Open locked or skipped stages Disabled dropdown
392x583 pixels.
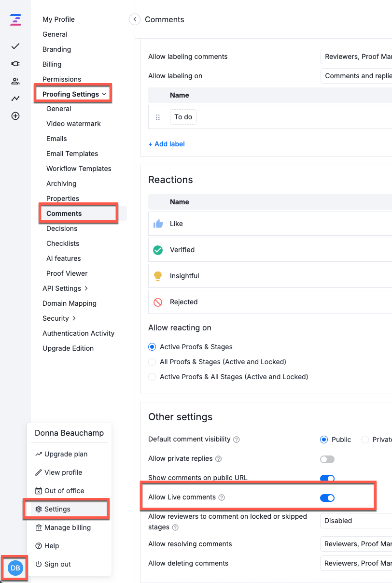(356, 521)
